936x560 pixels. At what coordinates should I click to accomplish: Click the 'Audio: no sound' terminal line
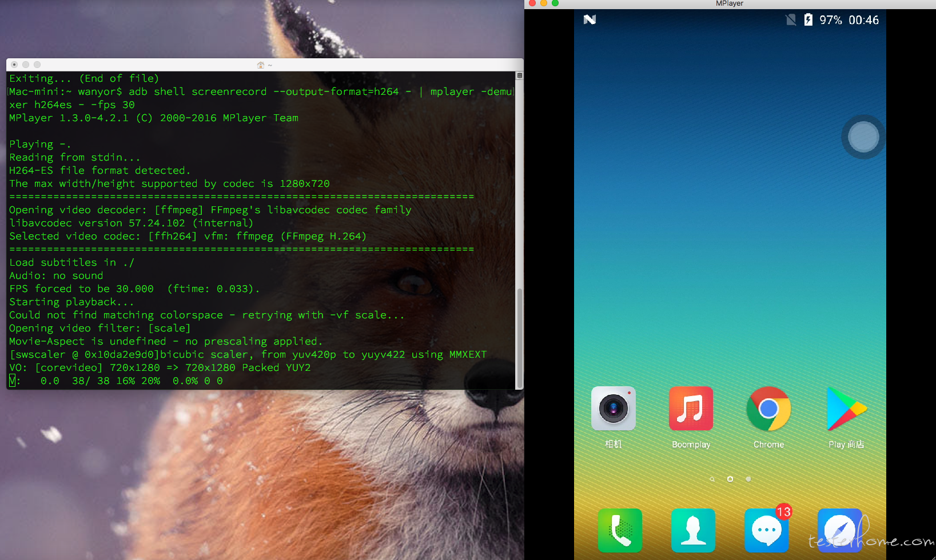(56, 275)
